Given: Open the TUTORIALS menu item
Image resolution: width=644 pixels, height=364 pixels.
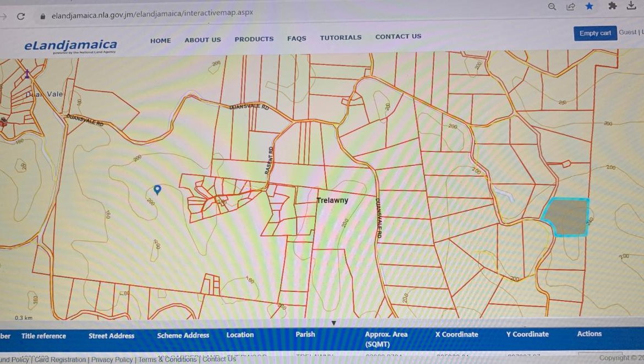Looking at the screenshot, I should pos(341,37).
